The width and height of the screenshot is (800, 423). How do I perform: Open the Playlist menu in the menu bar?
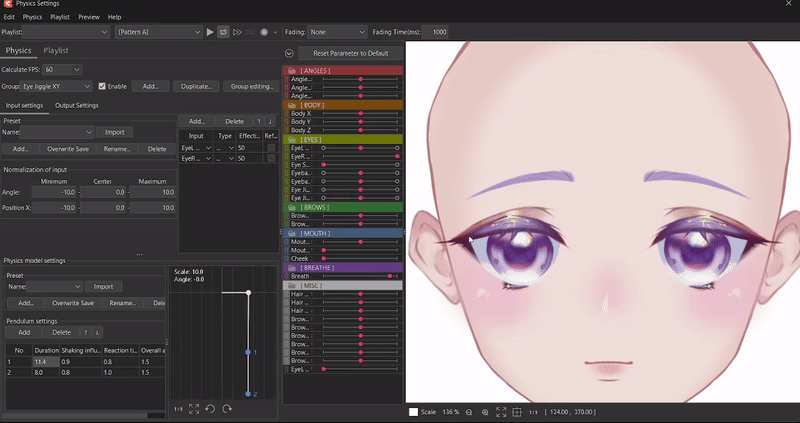pos(60,17)
